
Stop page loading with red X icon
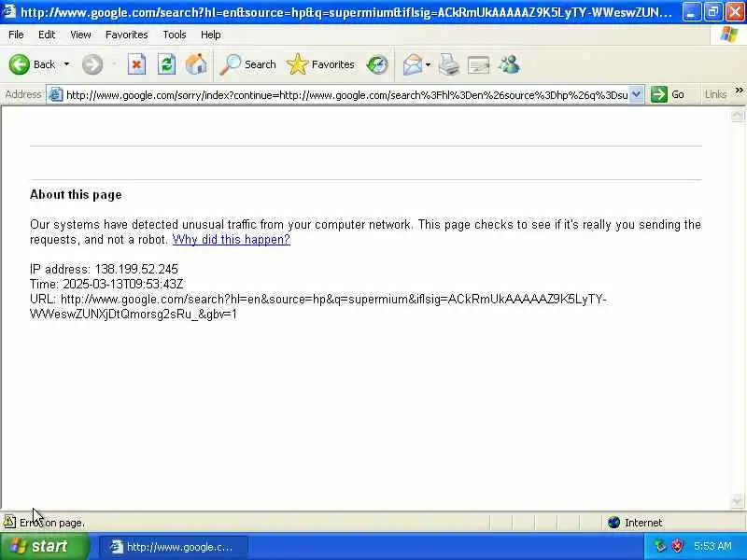click(x=136, y=64)
